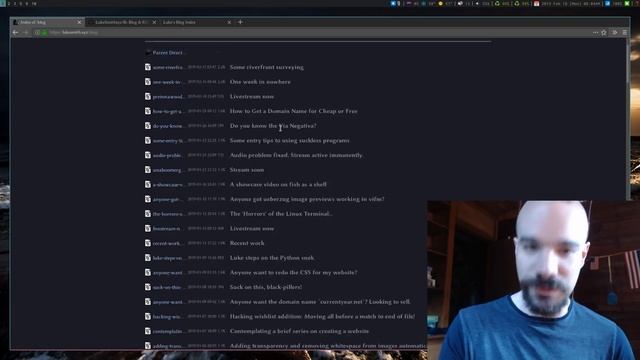Click the toolbar overflow chevron icon

pyautogui.click(x=615, y=32)
